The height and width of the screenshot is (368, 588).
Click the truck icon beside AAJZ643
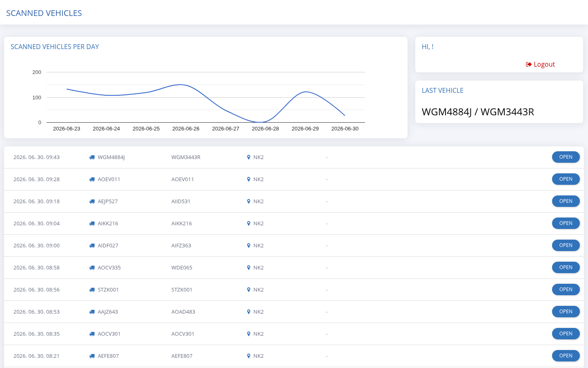[92, 312]
